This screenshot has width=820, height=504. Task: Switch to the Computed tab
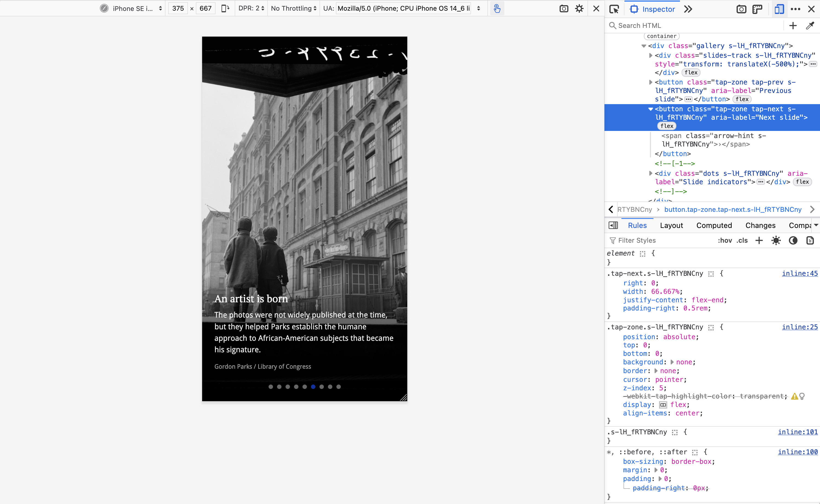point(714,225)
